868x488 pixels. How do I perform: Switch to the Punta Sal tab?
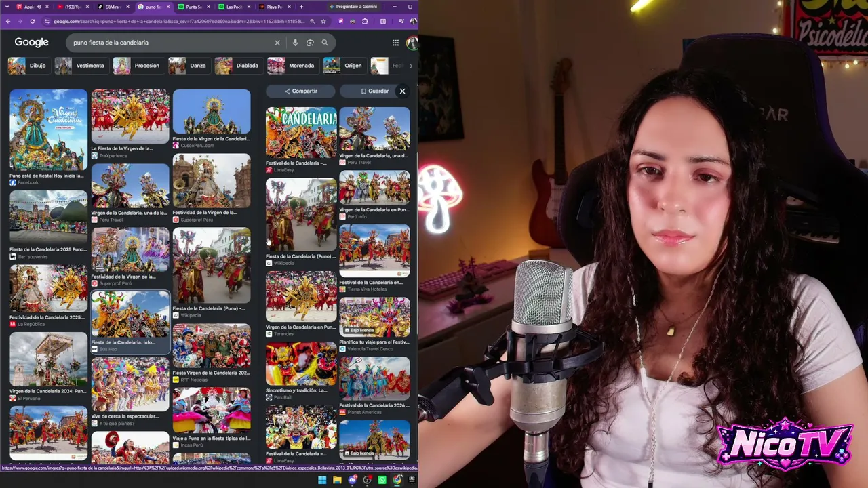[193, 7]
